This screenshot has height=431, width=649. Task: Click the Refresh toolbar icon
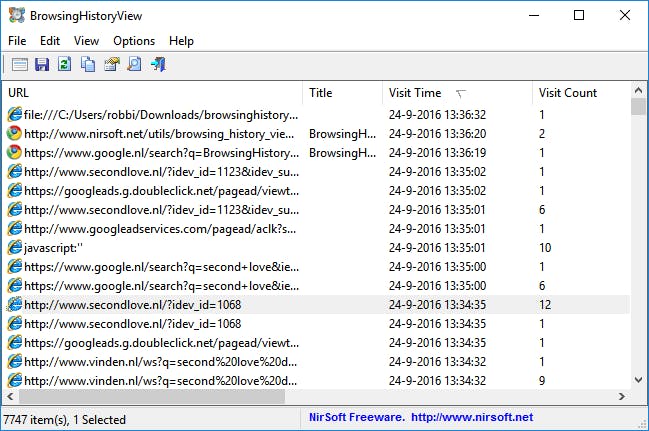(65, 65)
